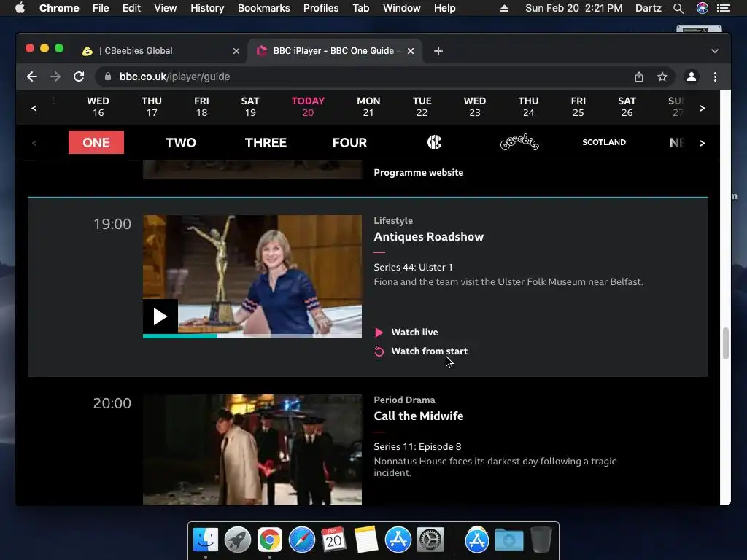Open Calendar from the Dock
Screen dimensions: 747x560
point(333,540)
